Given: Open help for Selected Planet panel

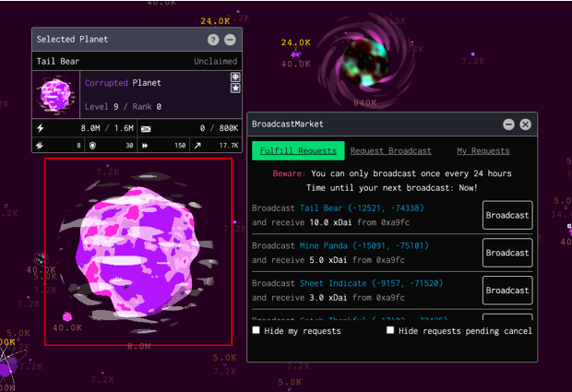Looking at the screenshot, I should click(x=213, y=40).
